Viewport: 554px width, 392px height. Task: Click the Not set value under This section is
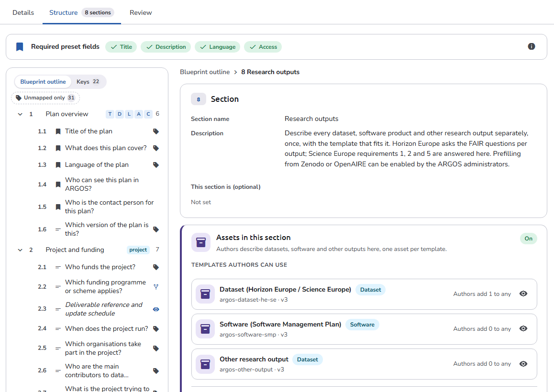tap(200, 202)
